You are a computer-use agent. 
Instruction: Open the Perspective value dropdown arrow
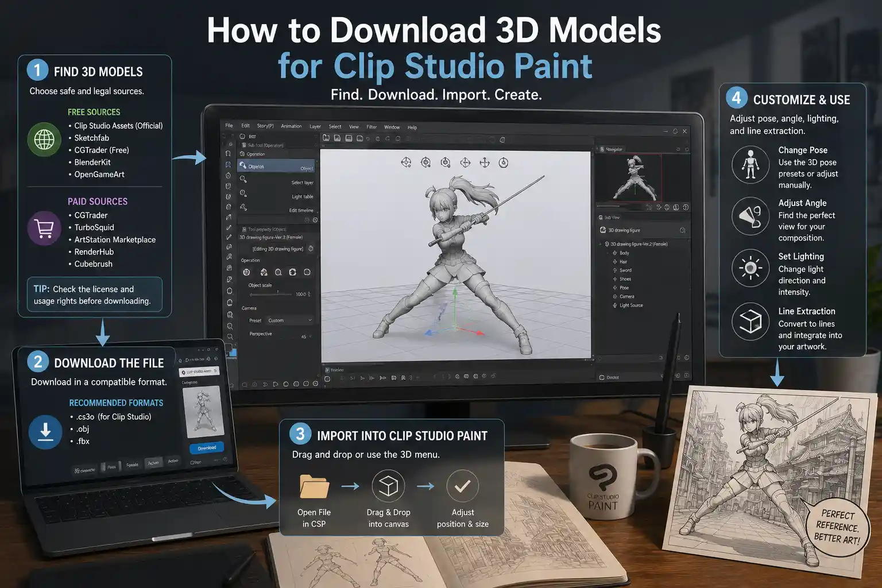311,336
